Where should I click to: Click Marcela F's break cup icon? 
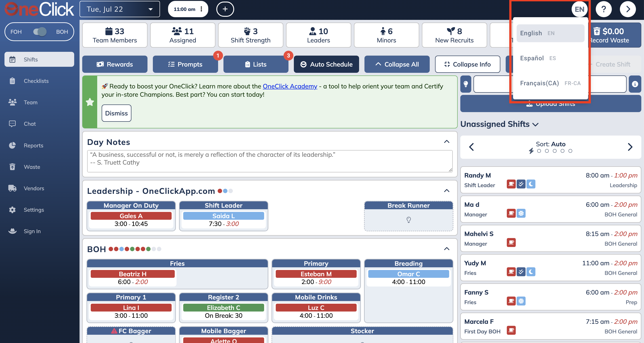[511, 330]
